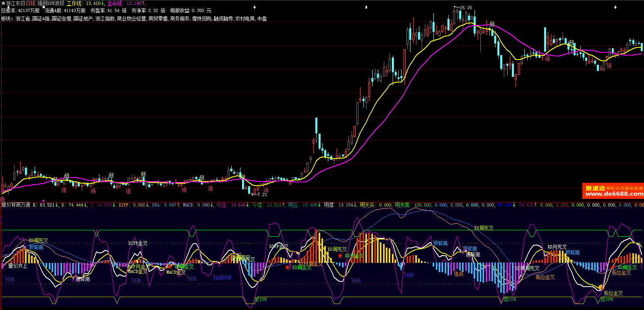644x310 pixels.
Task: Open the 量价背离万通 indicator label
Action: (16, 205)
